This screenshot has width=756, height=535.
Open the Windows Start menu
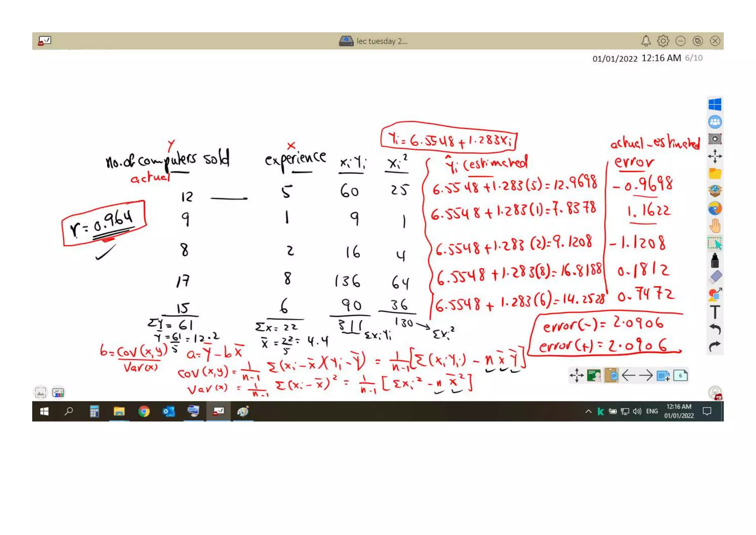(x=44, y=411)
